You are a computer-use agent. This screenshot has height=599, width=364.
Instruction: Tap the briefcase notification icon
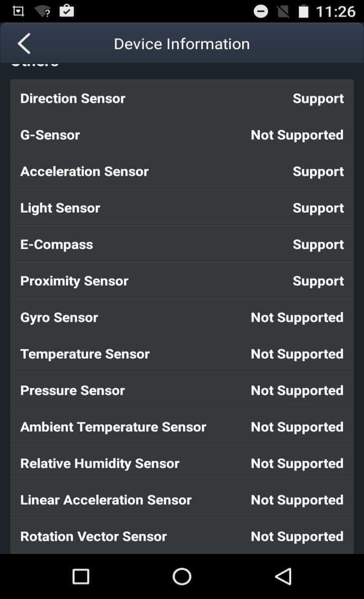(67, 11)
